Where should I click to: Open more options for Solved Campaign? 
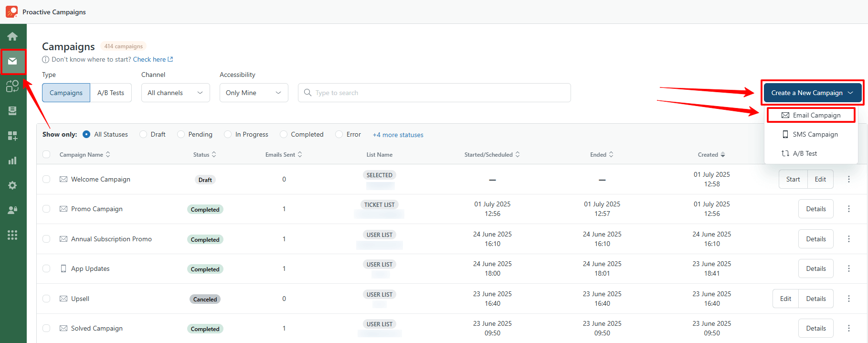coord(848,328)
